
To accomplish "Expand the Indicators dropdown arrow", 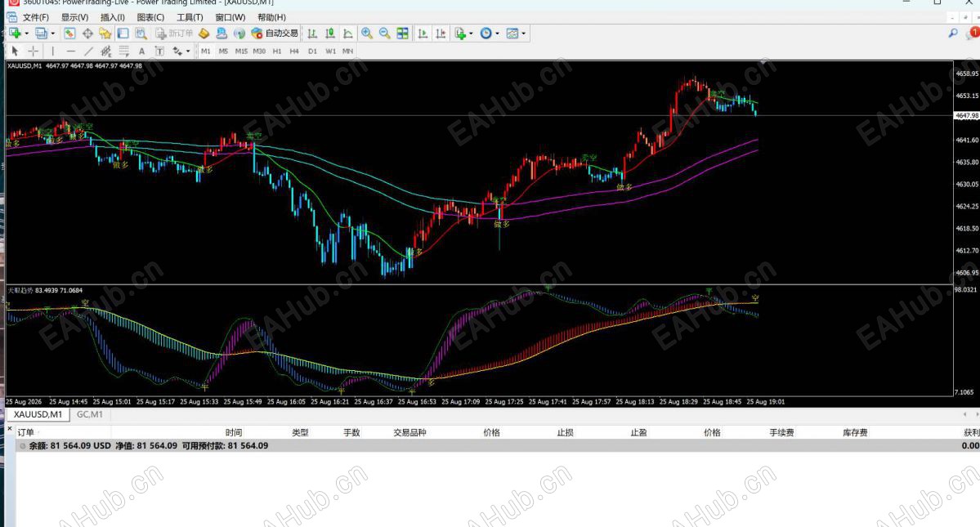I will [472, 33].
